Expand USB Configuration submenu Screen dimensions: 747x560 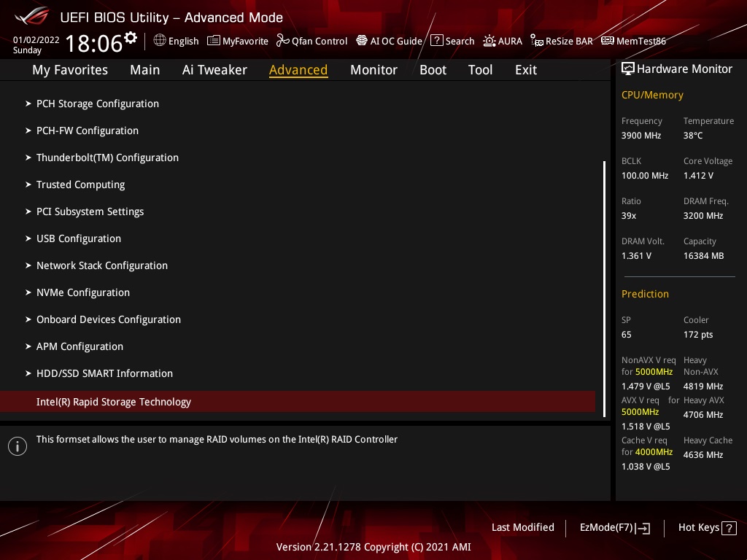(78, 238)
